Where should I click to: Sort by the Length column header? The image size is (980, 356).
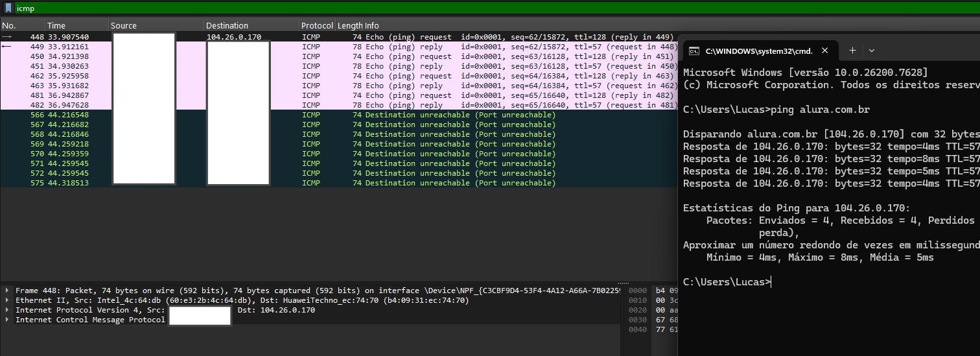[350, 26]
